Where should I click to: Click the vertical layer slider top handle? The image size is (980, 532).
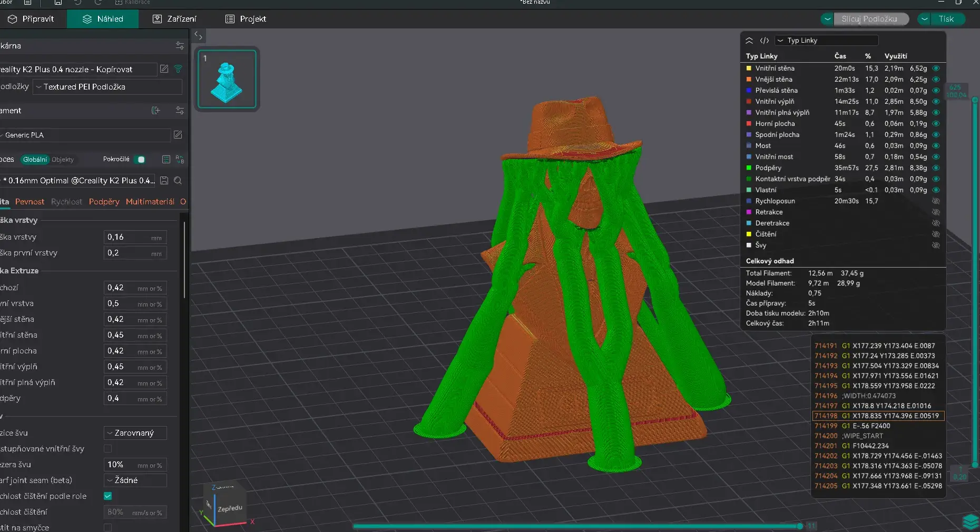click(x=975, y=100)
